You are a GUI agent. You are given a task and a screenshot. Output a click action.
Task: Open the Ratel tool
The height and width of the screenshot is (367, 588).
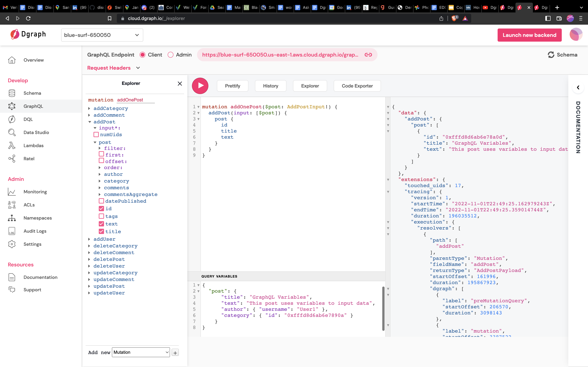coord(29,158)
